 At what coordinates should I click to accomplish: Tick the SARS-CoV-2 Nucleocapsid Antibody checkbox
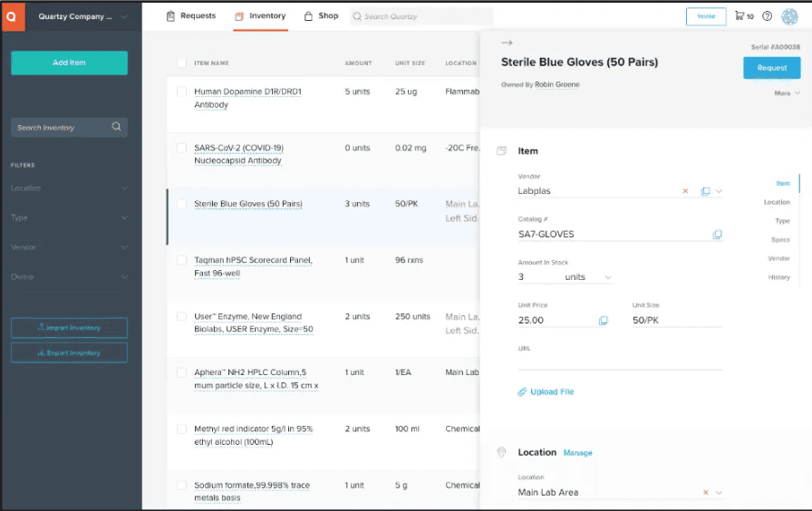tap(182, 148)
